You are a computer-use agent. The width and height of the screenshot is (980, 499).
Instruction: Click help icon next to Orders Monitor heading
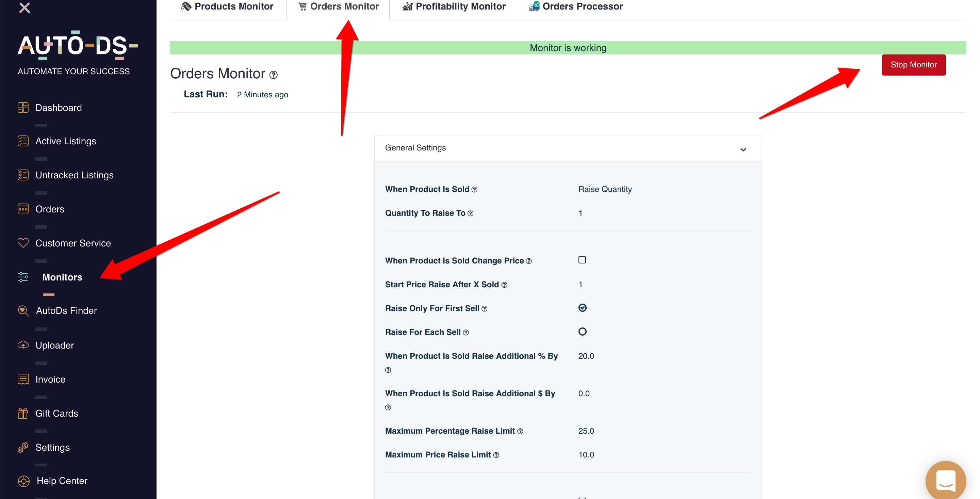(x=273, y=75)
